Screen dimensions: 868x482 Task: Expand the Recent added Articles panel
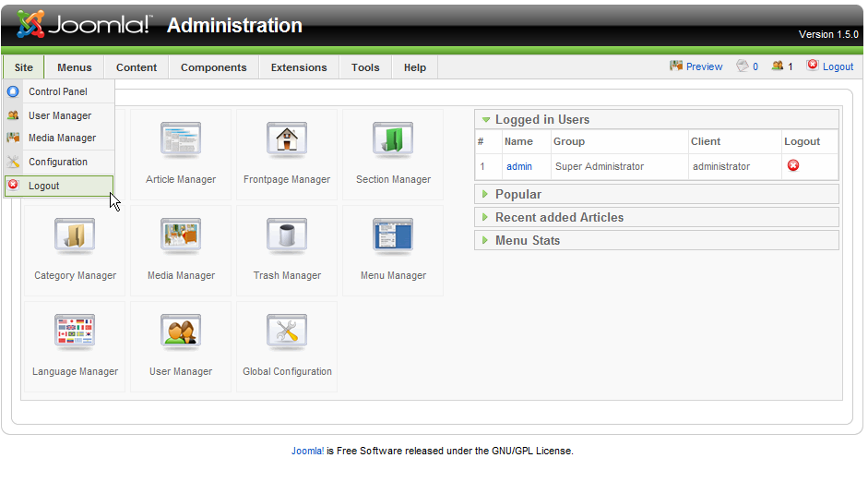pyautogui.click(x=559, y=218)
